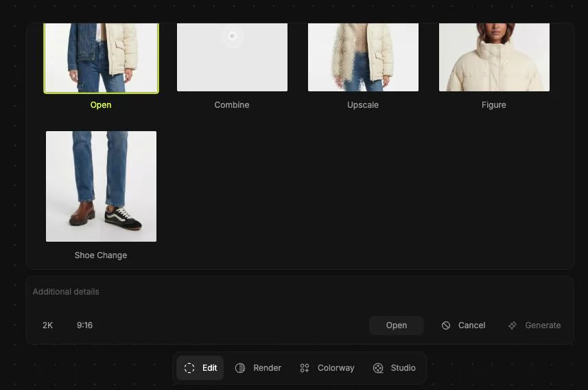Select the Shoe Change preset thumbnail
Viewport: 588px width, 390px height.
[102, 186]
